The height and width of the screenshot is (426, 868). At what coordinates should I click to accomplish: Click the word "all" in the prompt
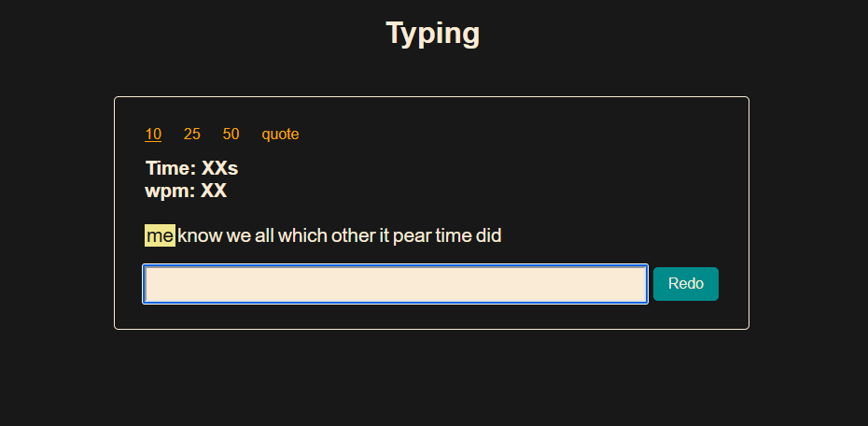click(264, 236)
